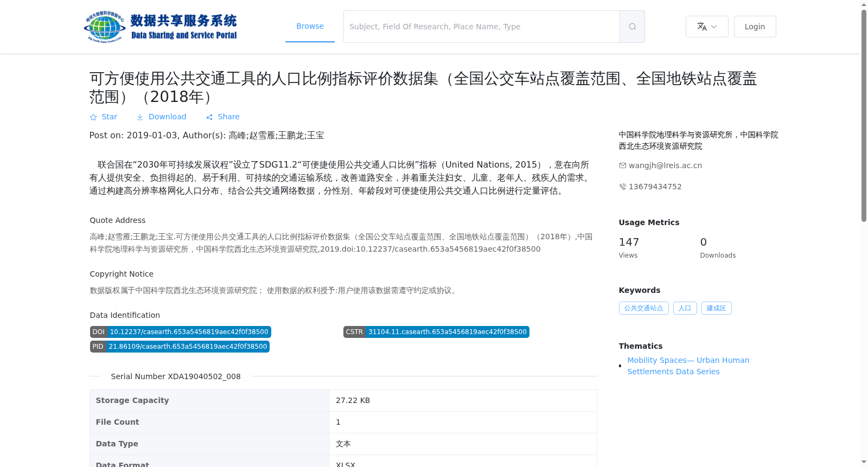Click the phone icon beside 13679434752

[x=623, y=187]
